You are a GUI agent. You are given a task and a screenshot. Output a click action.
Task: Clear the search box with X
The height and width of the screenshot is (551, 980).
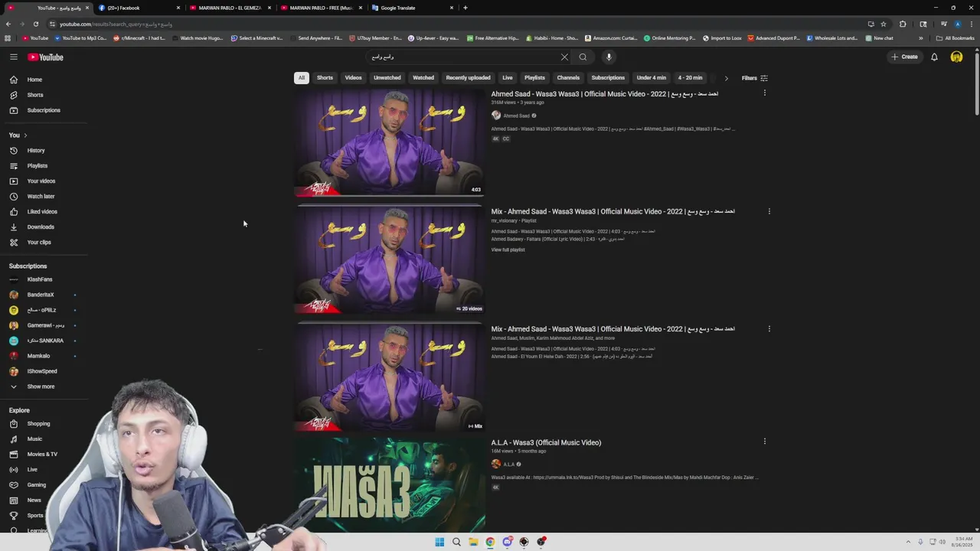click(x=564, y=57)
